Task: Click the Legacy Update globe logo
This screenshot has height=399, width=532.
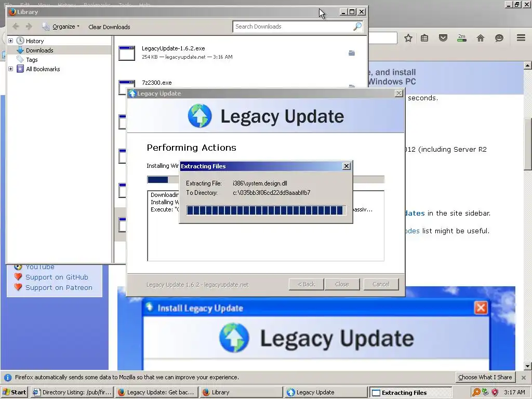Action: [x=200, y=116]
